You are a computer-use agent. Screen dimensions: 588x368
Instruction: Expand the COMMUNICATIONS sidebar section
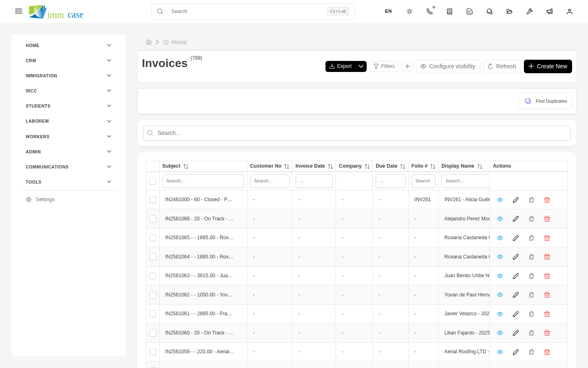pos(68,167)
